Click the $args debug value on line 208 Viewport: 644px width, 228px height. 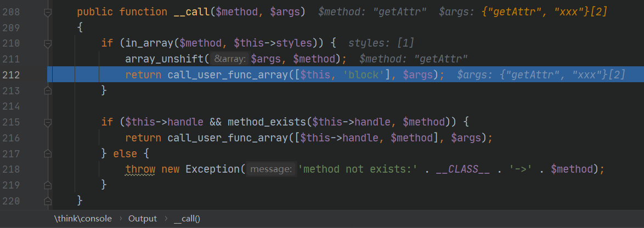(523, 12)
